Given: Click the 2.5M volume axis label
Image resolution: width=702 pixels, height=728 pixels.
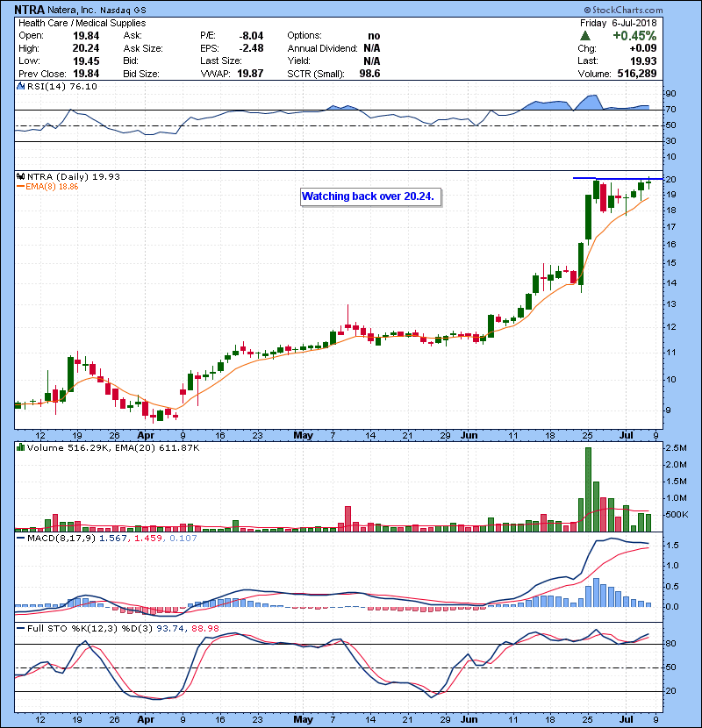Looking at the screenshot, I should 676,448.
